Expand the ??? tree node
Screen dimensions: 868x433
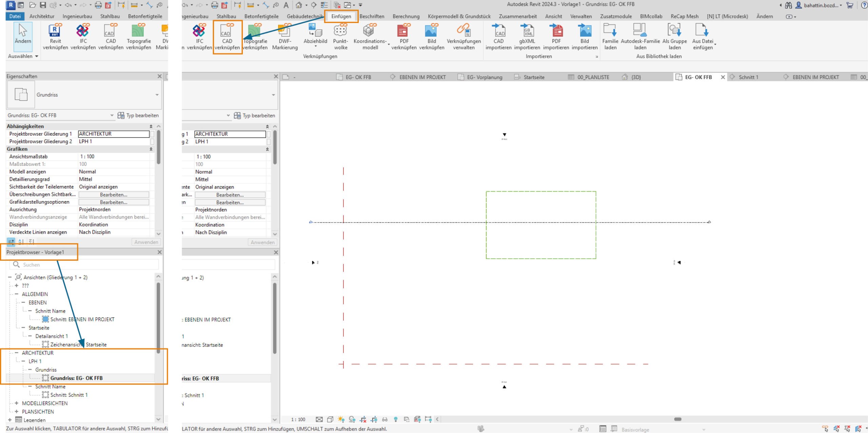(16, 286)
